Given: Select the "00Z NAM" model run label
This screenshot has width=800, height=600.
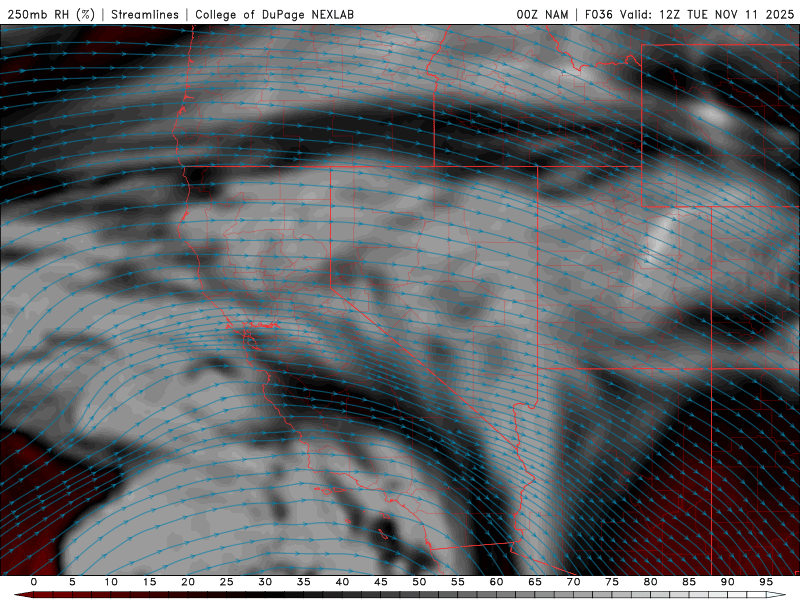Looking at the screenshot, I should (x=542, y=14).
